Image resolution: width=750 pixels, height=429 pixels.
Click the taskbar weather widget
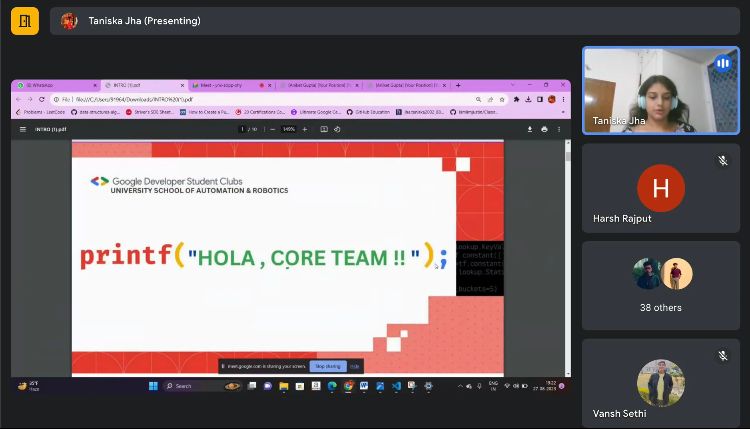pyautogui.click(x=29, y=386)
